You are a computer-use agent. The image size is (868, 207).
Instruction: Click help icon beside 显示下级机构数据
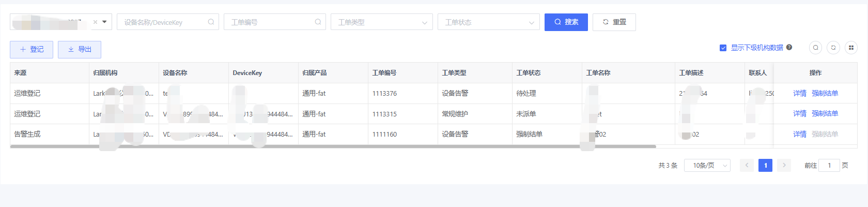tap(789, 48)
